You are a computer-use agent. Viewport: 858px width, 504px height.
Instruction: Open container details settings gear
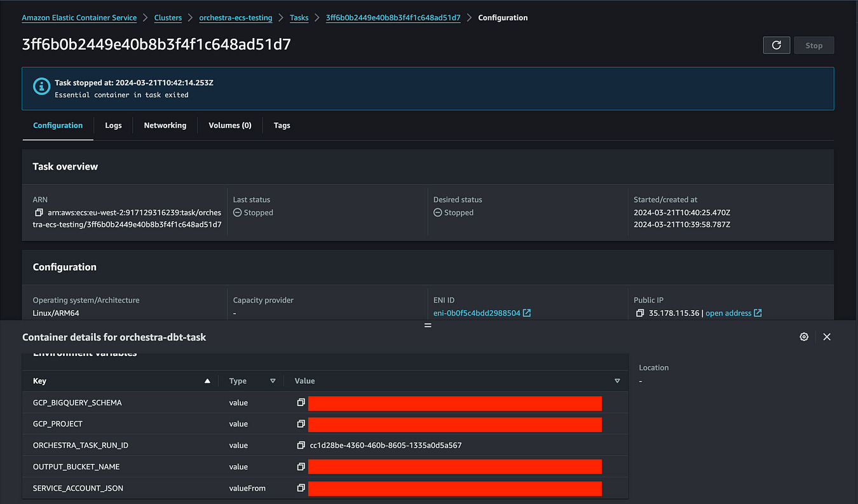coord(804,337)
